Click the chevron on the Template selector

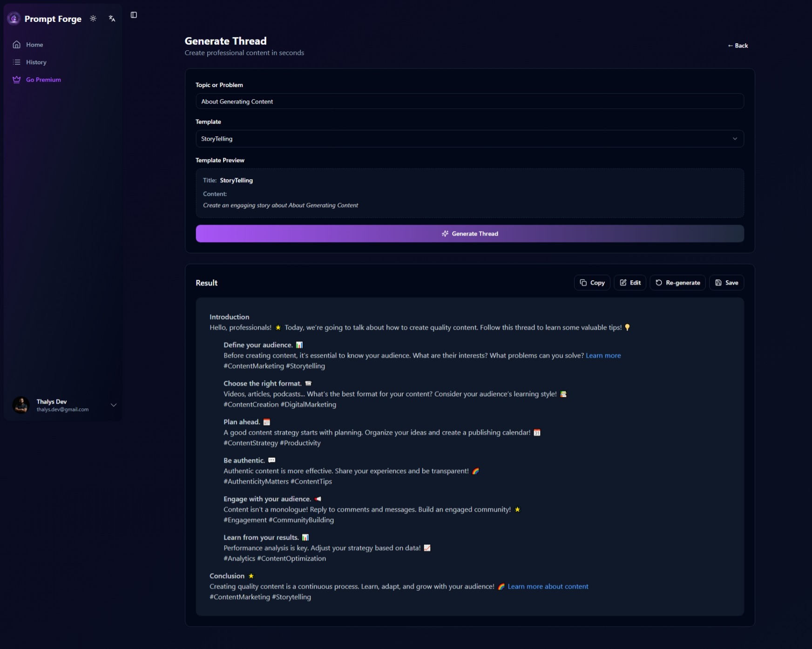pos(735,138)
